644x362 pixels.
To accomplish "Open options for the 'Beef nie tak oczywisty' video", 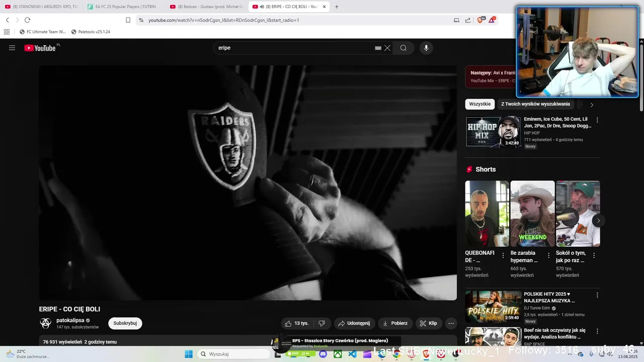I will click(x=597, y=331).
